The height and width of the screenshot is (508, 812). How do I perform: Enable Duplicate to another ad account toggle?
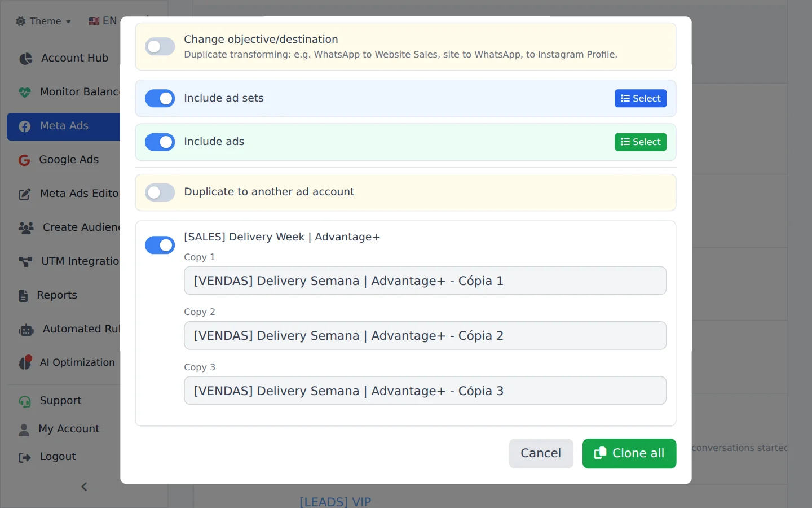tap(160, 192)
